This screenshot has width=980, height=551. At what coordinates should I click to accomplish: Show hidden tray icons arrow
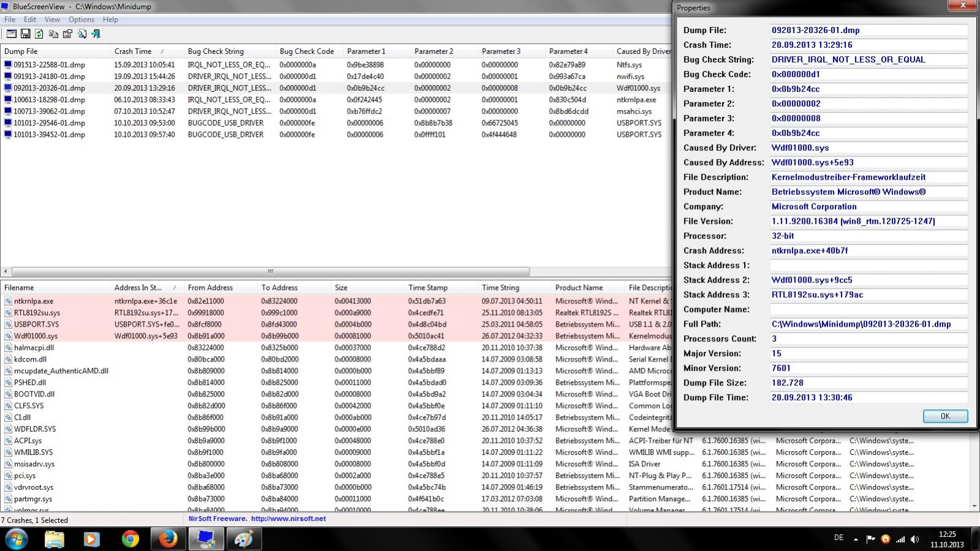tap(856, 539)
